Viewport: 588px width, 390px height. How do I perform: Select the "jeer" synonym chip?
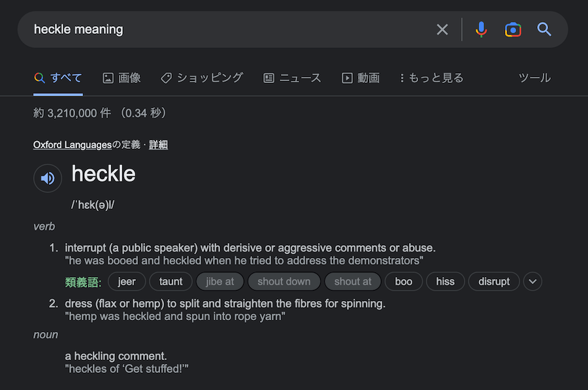pos(127,282)
